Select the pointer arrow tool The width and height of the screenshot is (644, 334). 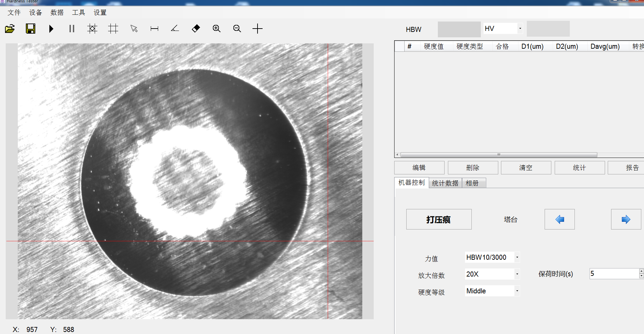[x=134, y=29]
